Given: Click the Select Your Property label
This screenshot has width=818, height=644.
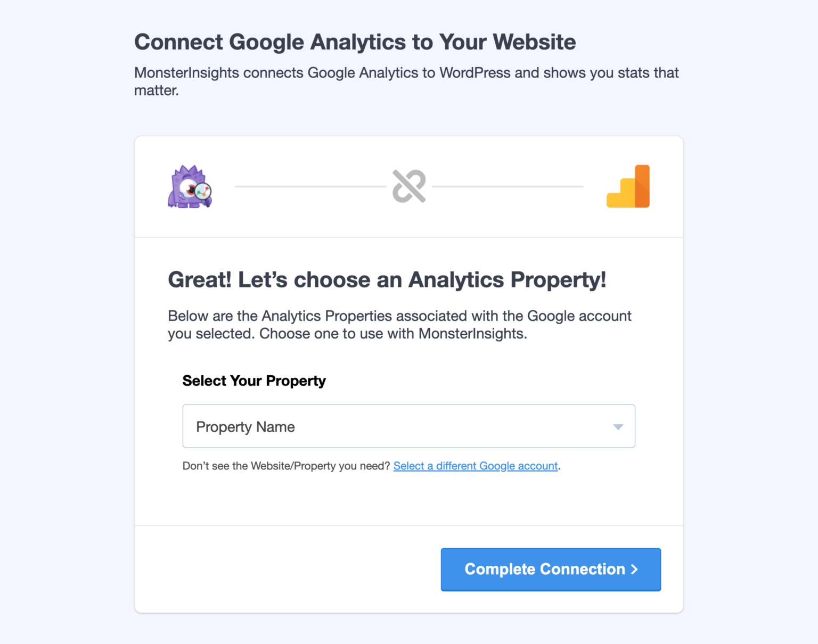Looking at the screenshot, I should pos(254,381).
